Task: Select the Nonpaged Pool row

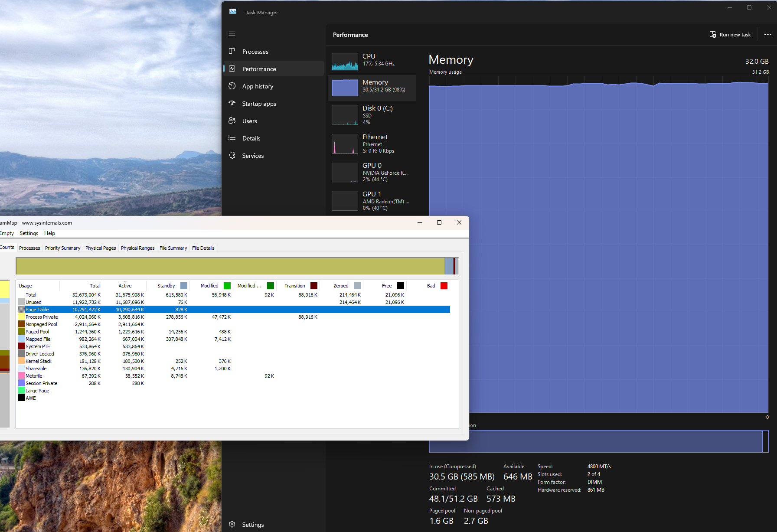Action: [234, 324]
